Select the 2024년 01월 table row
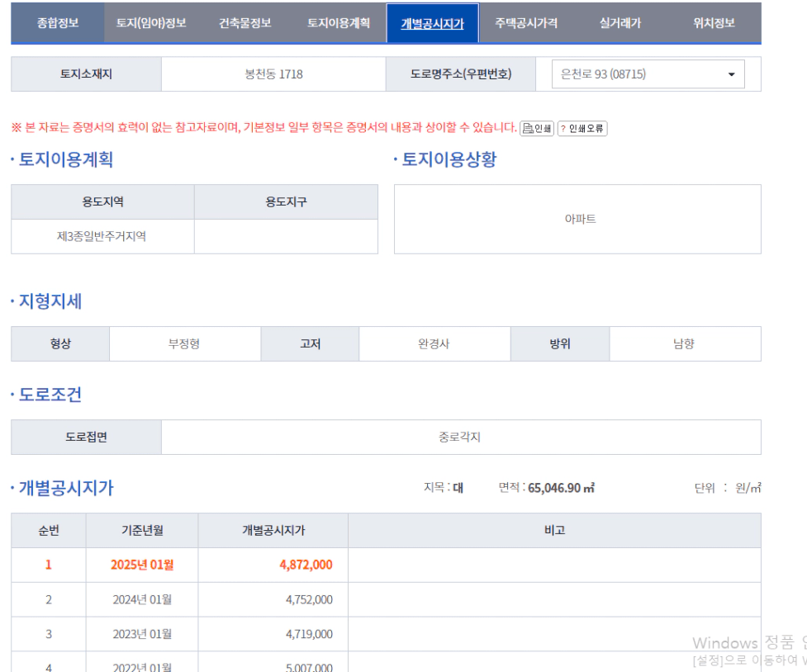The width and height of the screenshot is (807, 672). coord(142,600)
